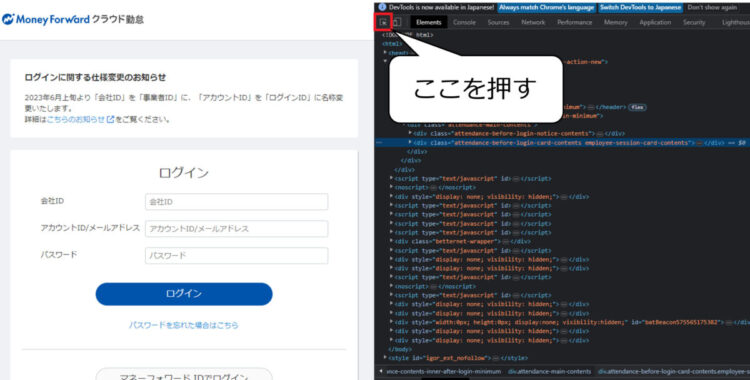Focus the 会社ID input field

(x=237, y=201)
